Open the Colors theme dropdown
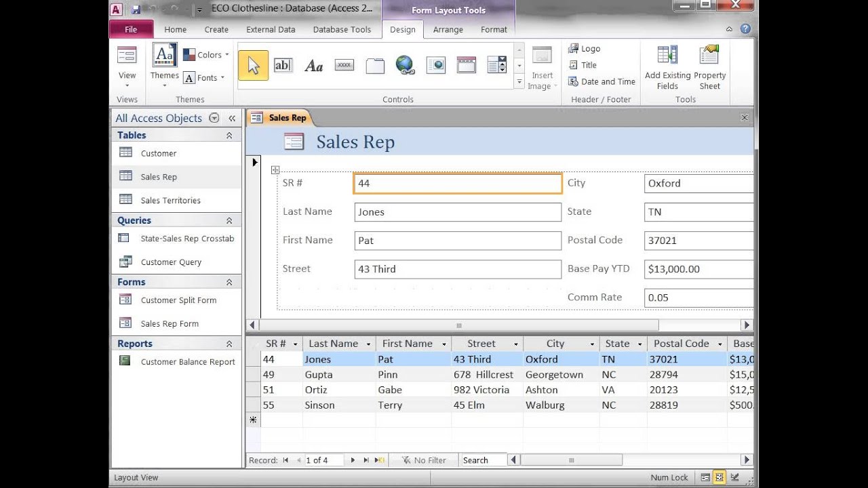Viewport: 868px width, 488px height. click(x=206, y=55)
